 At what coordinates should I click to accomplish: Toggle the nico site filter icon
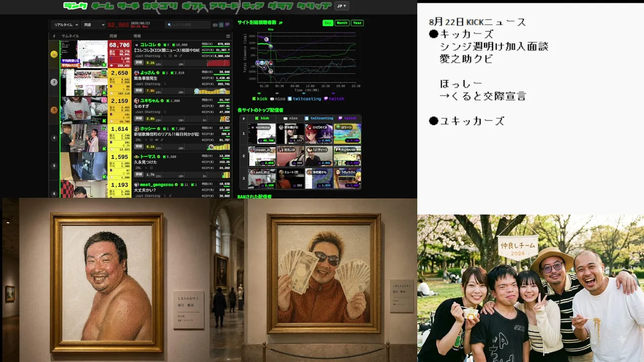(x=215, y=25)
